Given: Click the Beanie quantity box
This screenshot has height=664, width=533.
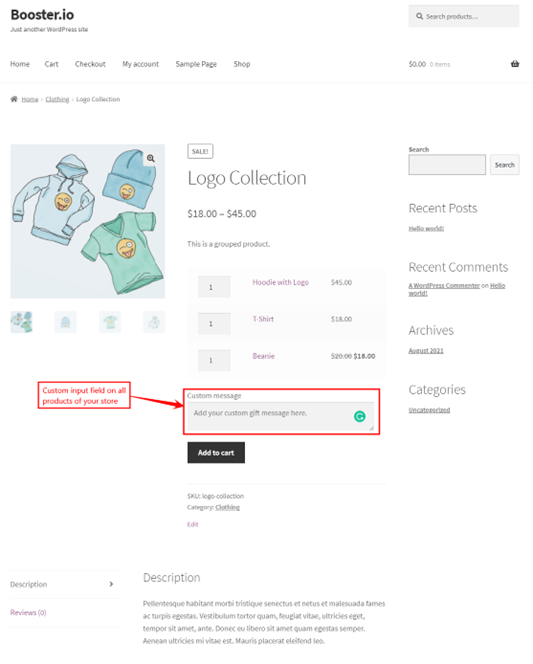Looking at the screenshot, I should pyautogui.click(x=214, y=360).
